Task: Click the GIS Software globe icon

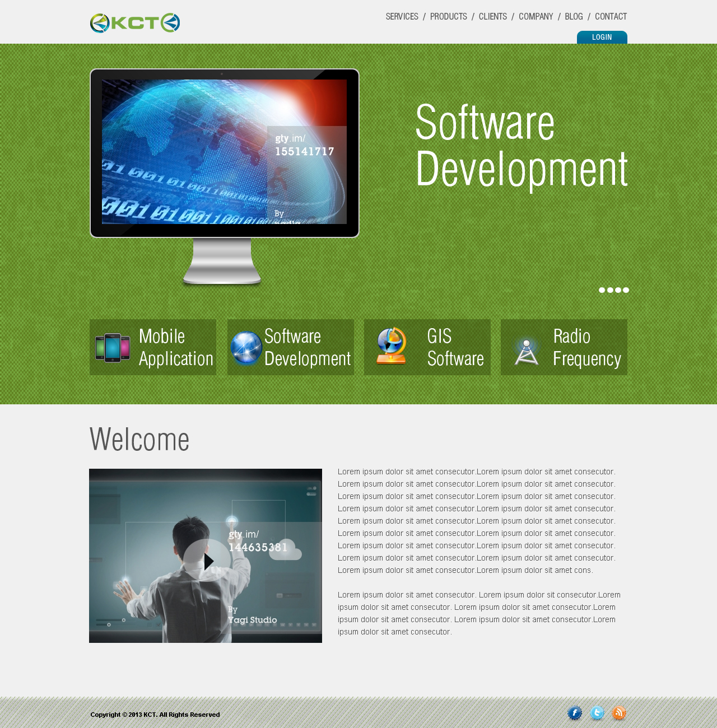Action: [391, 346]
